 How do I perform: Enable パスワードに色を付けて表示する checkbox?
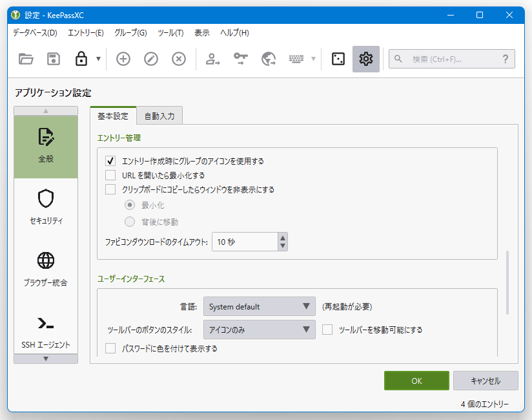click(x=110, y=348)
